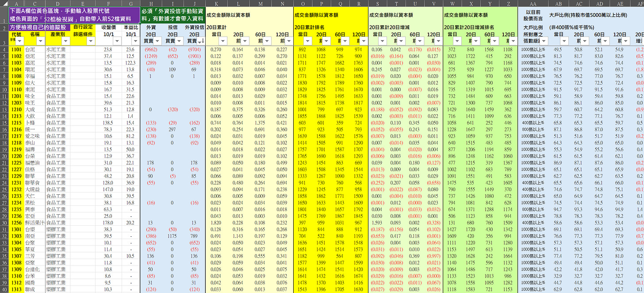Click the 1.375 value in 卜蜂 row
This screenshot has height=293, width=644.
(x=260, y=123)
